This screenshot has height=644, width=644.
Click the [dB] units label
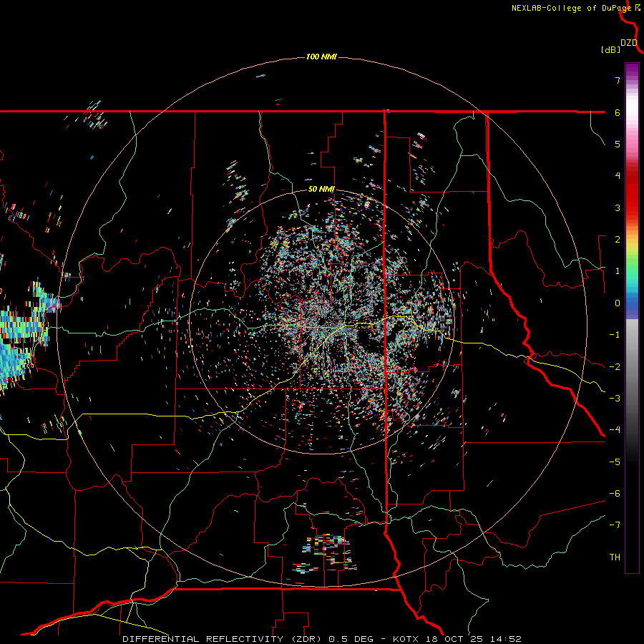611,49
